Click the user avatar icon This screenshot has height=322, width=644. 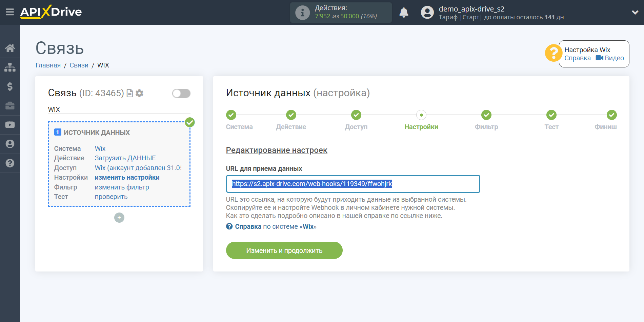click(x=427, y=13)
